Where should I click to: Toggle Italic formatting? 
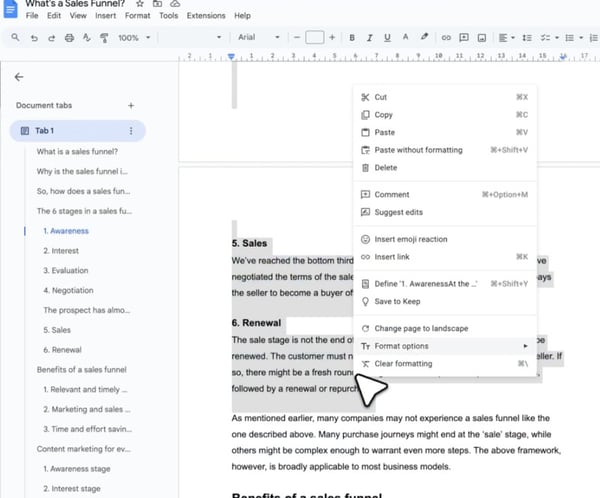tap(370, 38)
